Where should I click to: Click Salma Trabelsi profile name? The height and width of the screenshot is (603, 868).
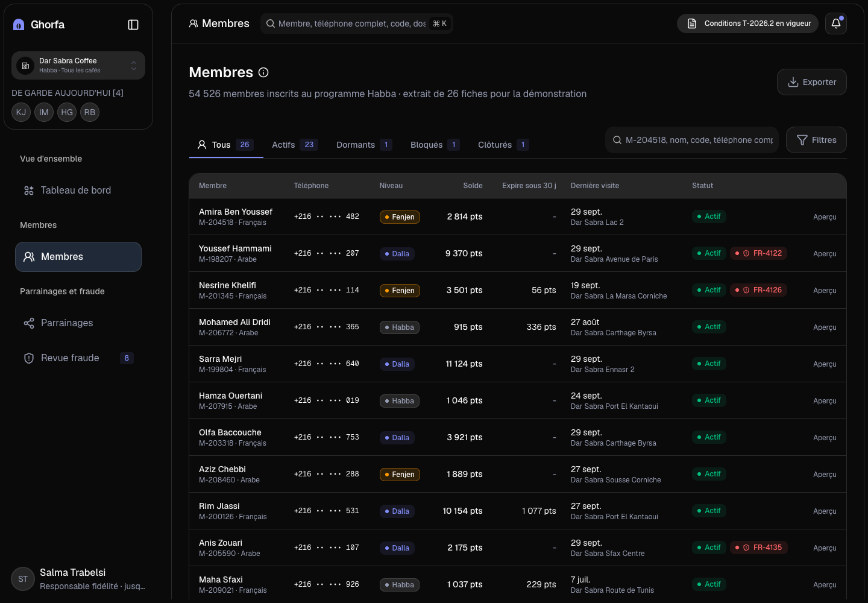[72, 573]
